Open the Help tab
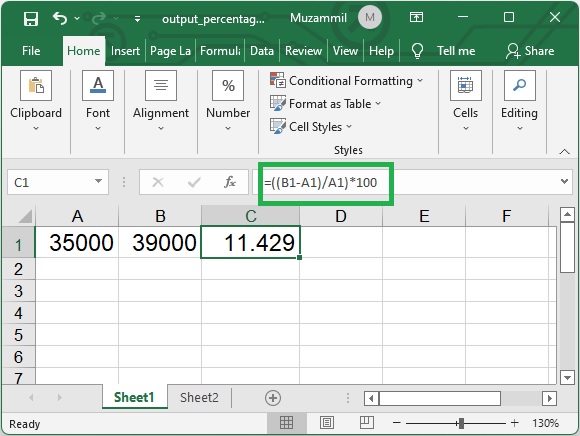 (381, 51)
